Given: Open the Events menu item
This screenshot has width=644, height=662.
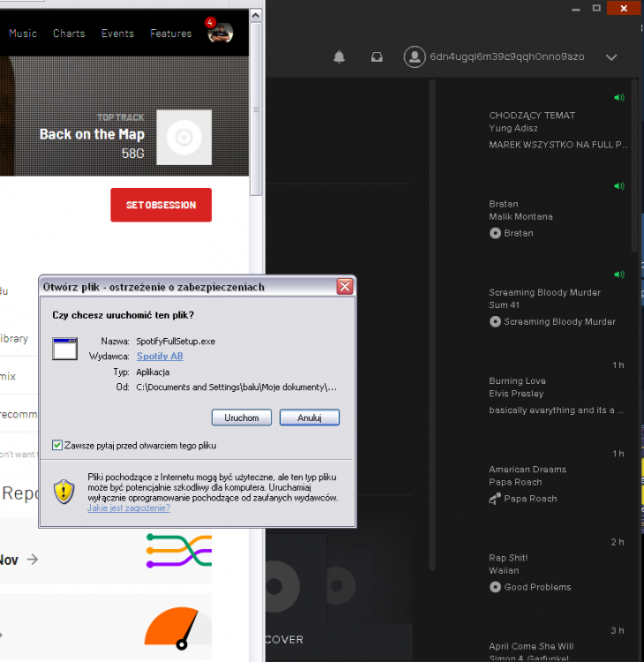Looking at the screenshot, I should pos(117,34).
